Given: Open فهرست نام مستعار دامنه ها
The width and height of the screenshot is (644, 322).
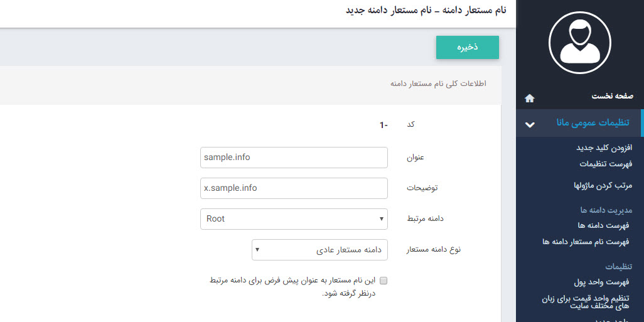Looking at the screenshot, I should click(x=585, y=241).
